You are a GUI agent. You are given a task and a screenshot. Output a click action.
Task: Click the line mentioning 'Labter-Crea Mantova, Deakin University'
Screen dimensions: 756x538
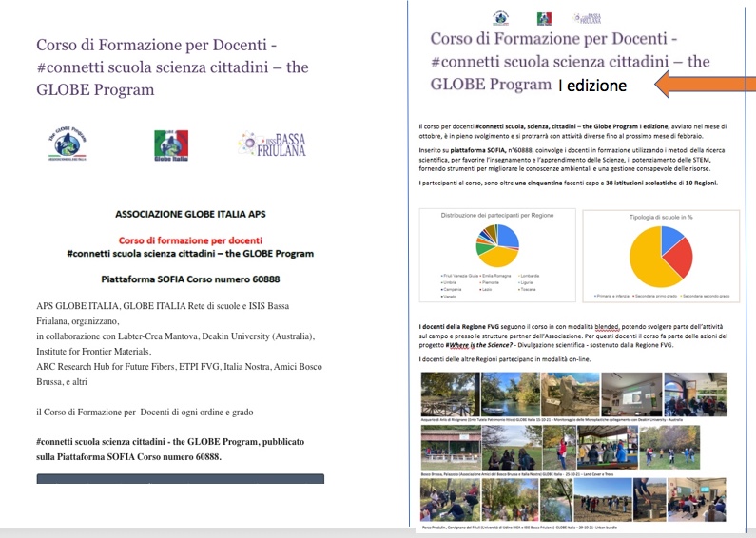point(176,336)
